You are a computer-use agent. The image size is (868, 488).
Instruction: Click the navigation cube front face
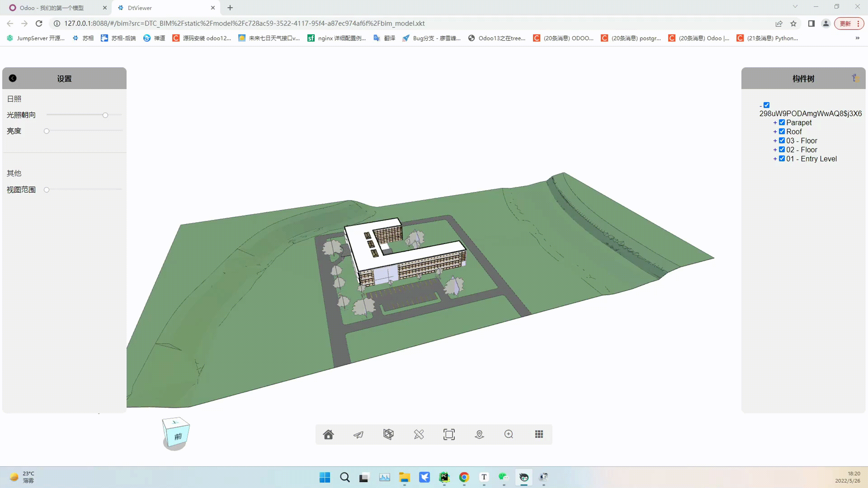(178, 436)
